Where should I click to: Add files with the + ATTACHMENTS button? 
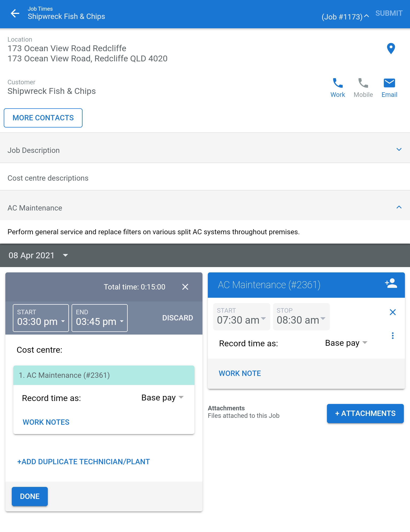[x=365, y=413]
